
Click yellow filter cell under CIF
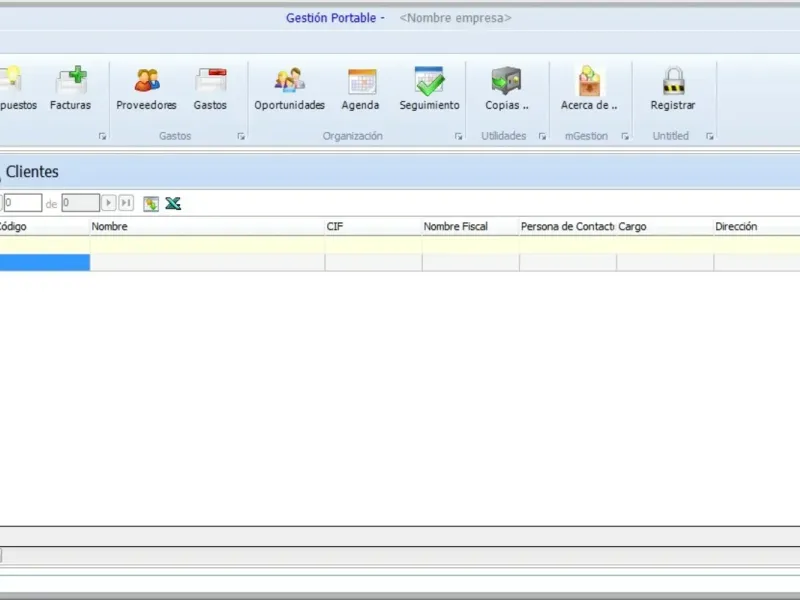[373, 245]
